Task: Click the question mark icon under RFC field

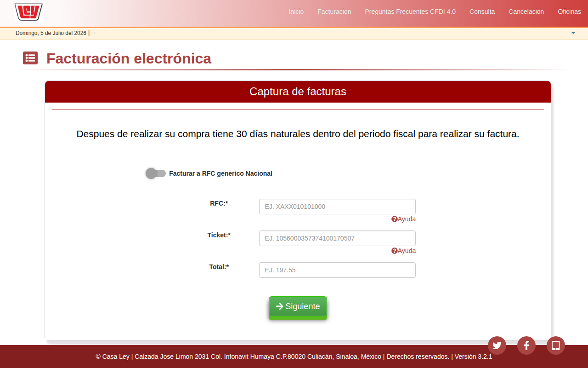Action: tap(394, 219)
